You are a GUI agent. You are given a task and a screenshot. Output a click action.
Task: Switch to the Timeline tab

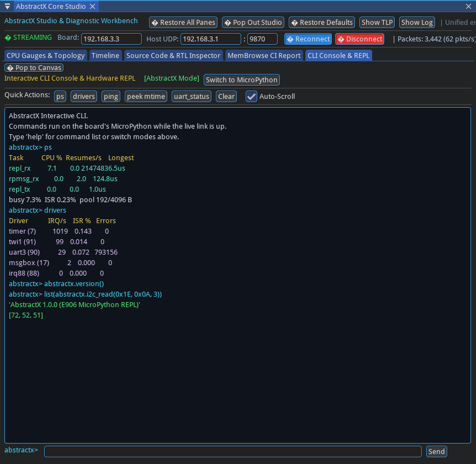coord(105,56)
